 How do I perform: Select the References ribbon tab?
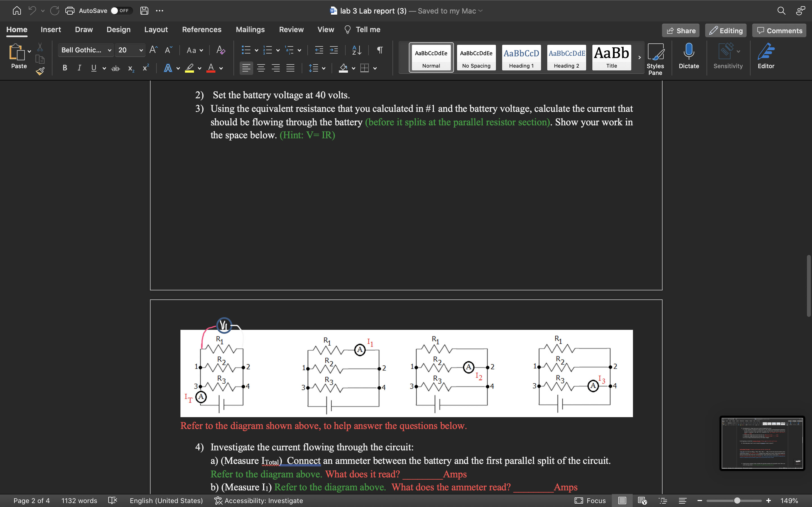(201, 29)
